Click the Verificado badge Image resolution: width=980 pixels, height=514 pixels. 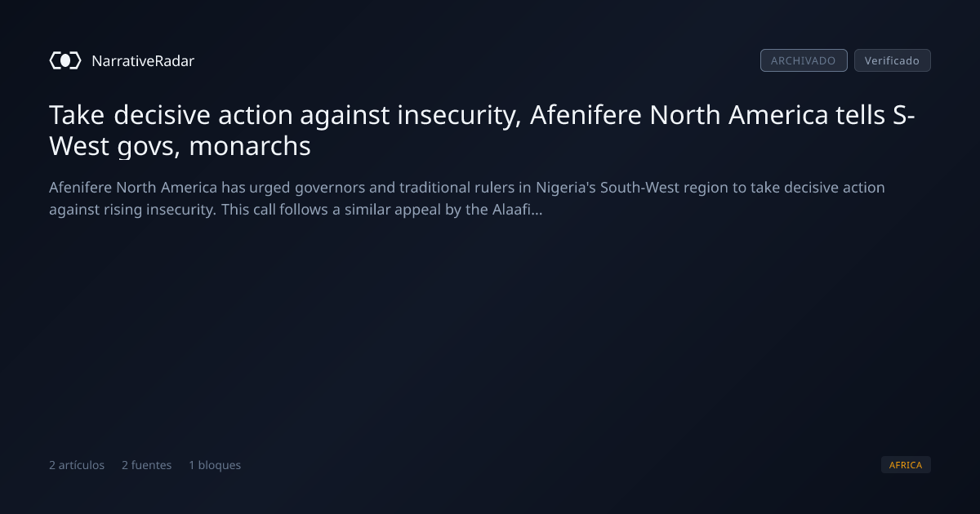[x=892, y=60]
